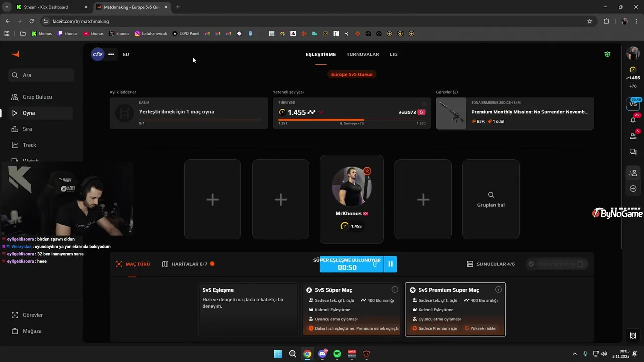
Task: Open the Windows Start menu
Action: (278, 354)
